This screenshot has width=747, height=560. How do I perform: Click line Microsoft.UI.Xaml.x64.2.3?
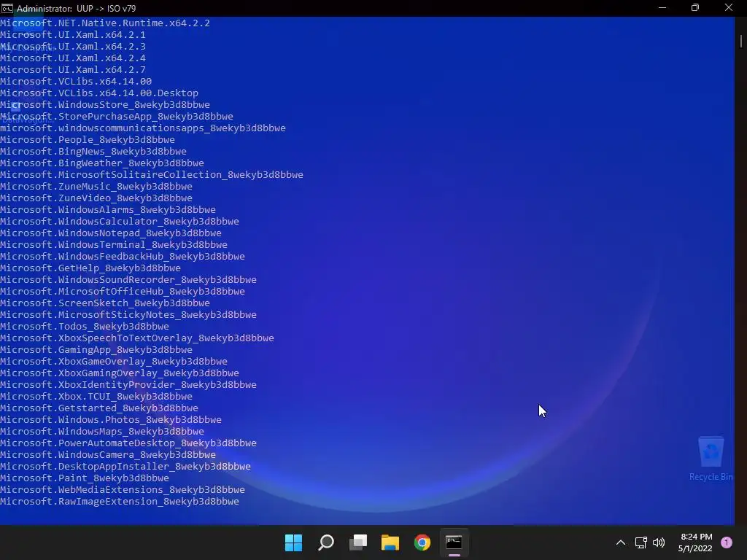pyautogui.click(x=73, y=46)
